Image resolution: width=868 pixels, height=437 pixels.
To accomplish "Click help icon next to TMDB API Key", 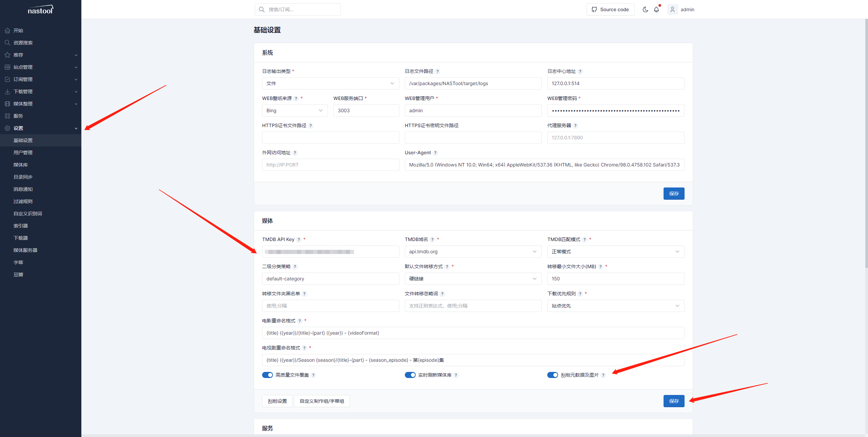I will point(299,240).
